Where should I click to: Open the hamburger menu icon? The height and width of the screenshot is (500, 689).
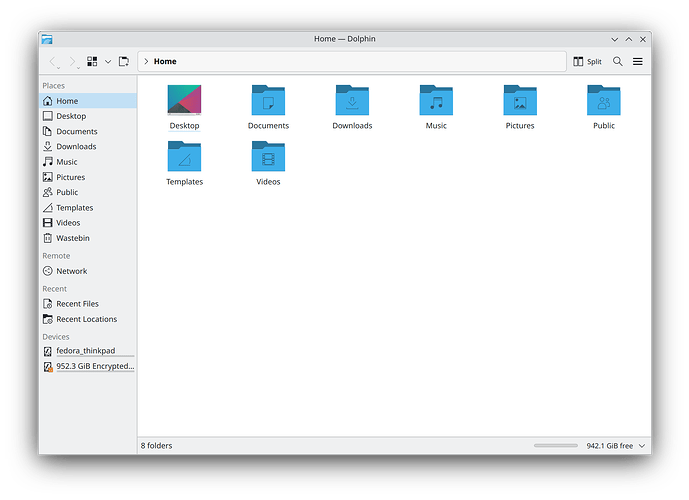(638, 61)
